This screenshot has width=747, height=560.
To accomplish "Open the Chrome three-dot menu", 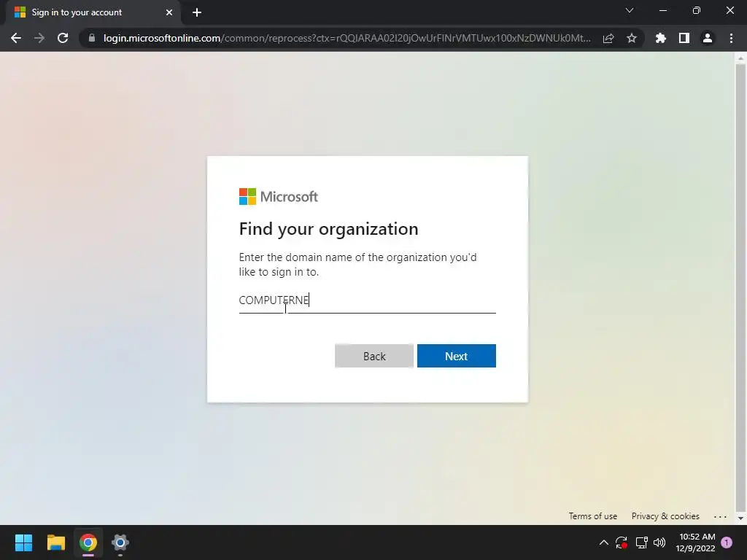I will point(731,38).
